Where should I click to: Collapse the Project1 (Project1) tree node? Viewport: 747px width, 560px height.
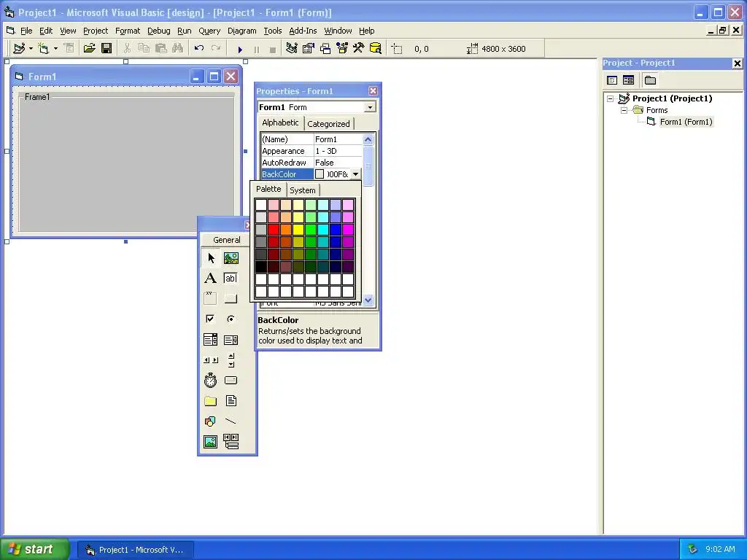611,98
